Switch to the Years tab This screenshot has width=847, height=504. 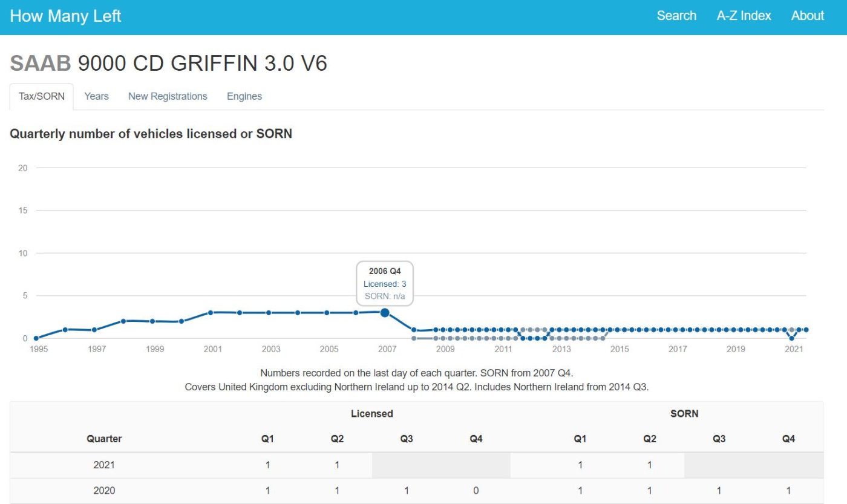coord(96,97)
